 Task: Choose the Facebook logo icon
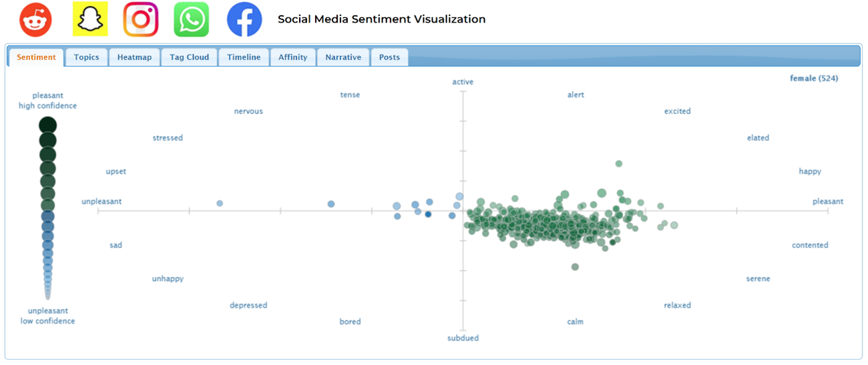point(244,19)
